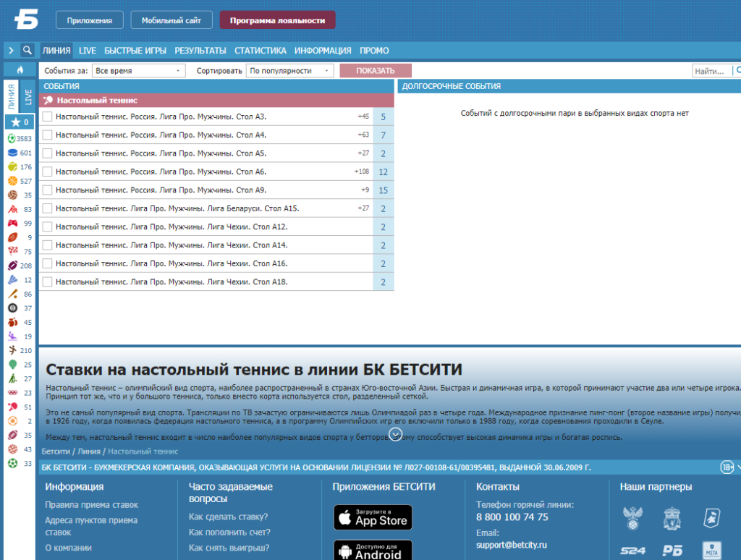
Task: Open the 'Все время' events period dropdown
Action: click(x=138, y=70)
